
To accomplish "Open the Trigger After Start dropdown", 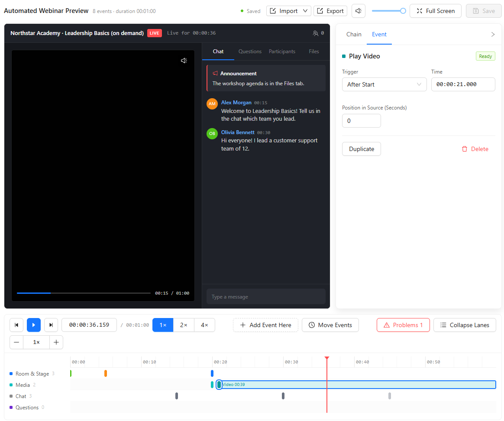I will pyautogui.click(x=384, y=84).
